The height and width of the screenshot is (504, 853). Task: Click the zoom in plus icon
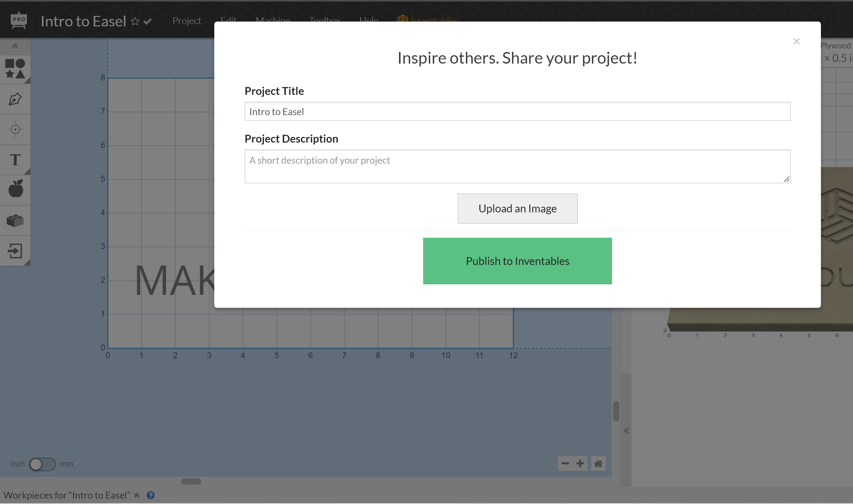580,464
